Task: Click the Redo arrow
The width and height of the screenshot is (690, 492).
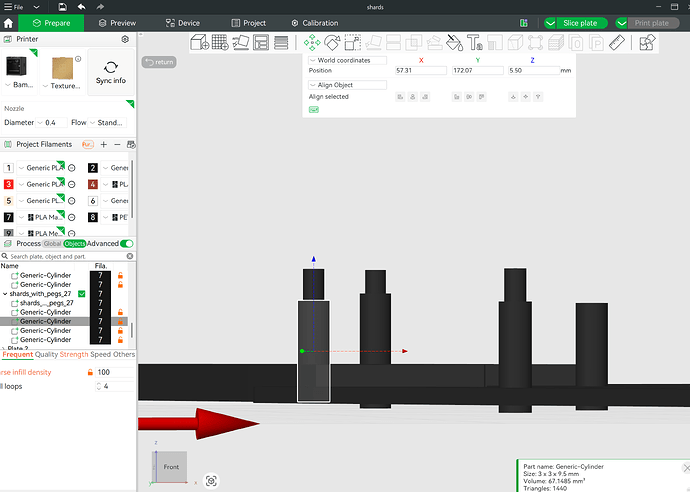Action: [100, 7]
